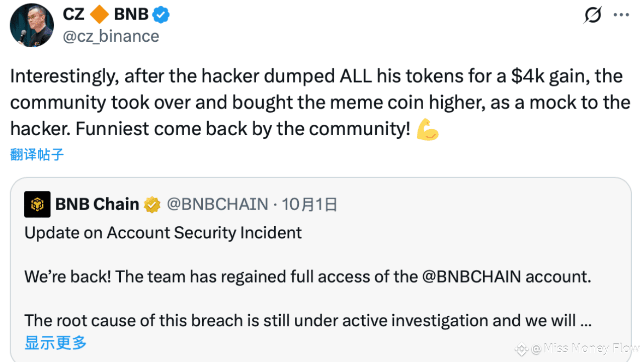644x362 pixels.
Task: Click BNB Chain's gold verified badge
Action: pos(152,205)
